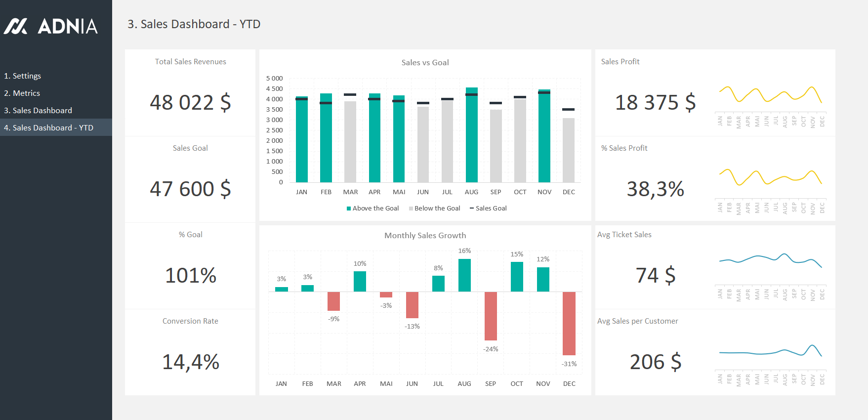The height and width of the screenshot is (420, 868).
Task: Click the Monthly Sales Growth chart title
Action: pos(425,236)
